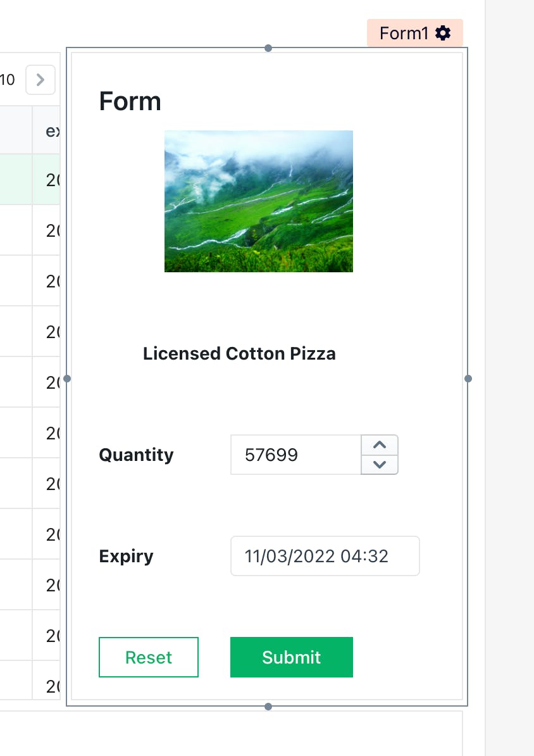The width and height of the screenshot is (534, 756).
Task: Click the left edge resize handle
Action: tap(68, 379)
